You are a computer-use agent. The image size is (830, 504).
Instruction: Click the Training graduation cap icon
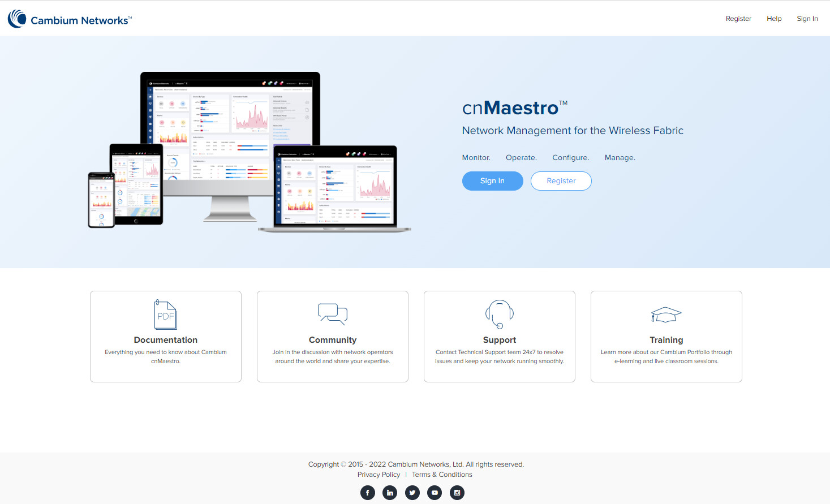666,315
